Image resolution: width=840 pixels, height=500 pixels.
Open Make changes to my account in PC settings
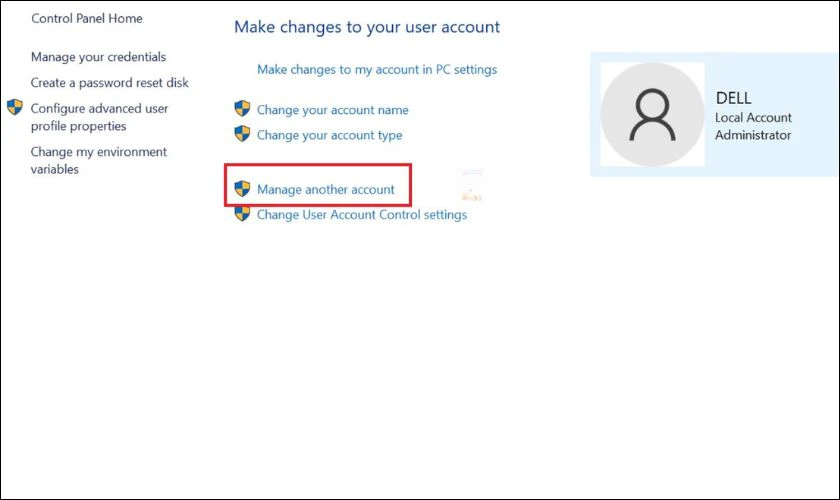(x=377, y=70)
